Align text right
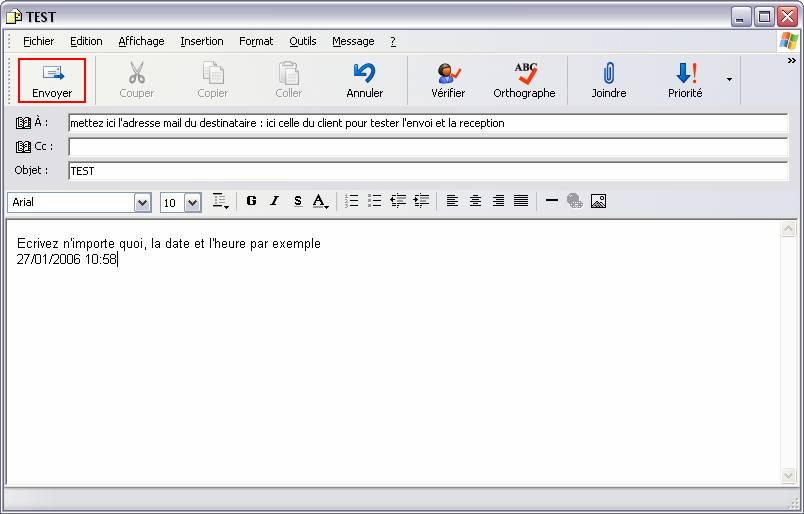 498,201
